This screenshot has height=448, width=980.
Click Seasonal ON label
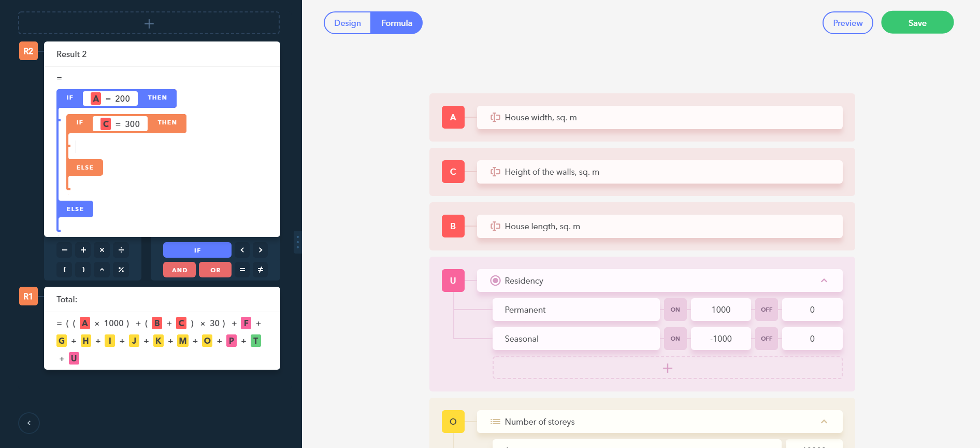tap(675, 339)
